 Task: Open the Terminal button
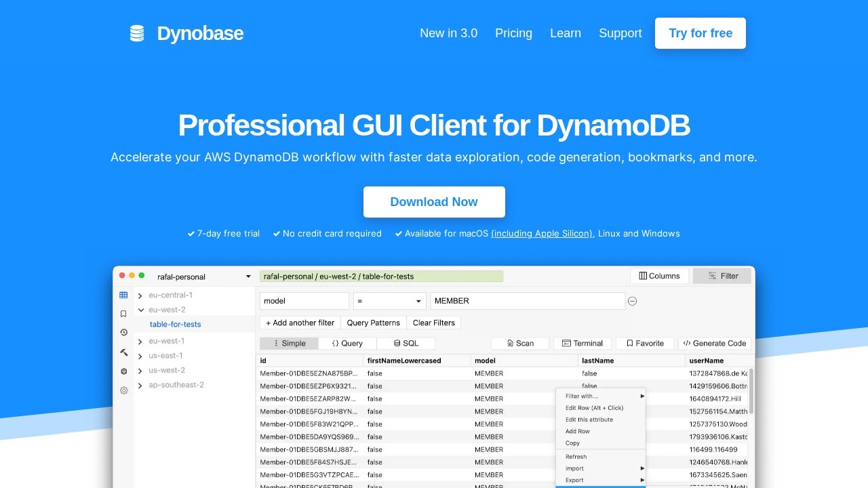[583, 343]
